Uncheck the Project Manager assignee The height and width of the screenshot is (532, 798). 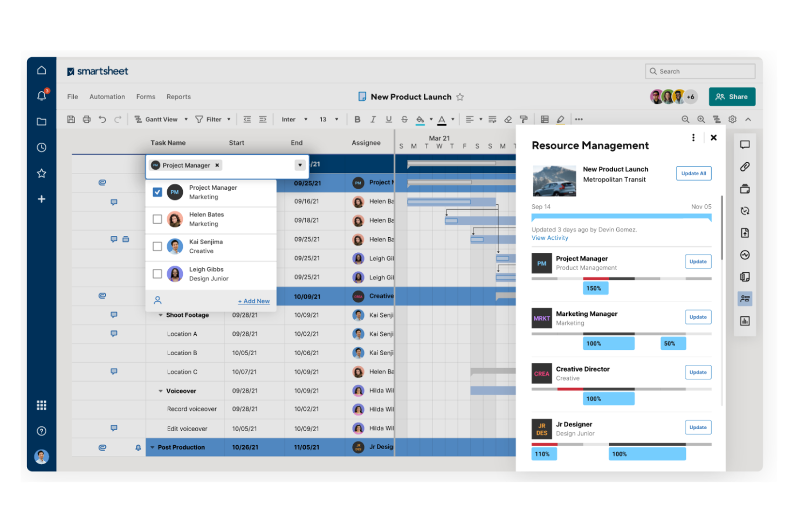pyautogui.click(x=157, y=191)
